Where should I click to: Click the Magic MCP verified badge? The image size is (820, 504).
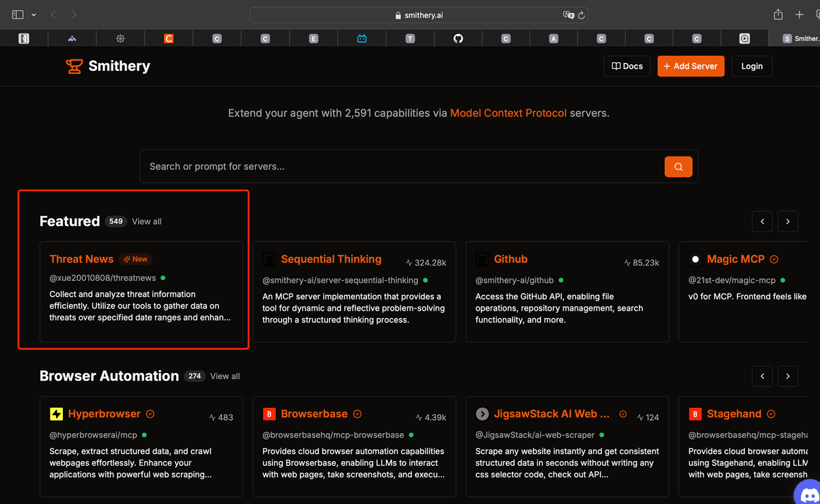pos(774,260)
